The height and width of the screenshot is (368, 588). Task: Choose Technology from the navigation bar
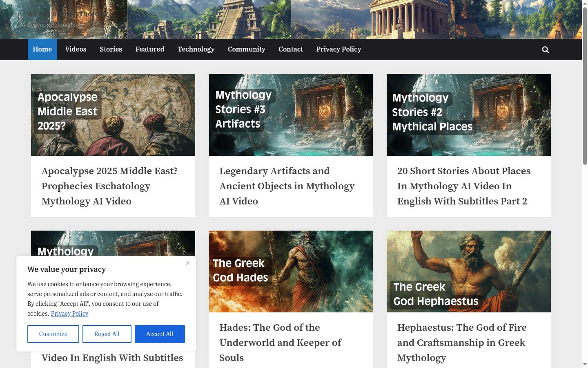click(196, 49)
